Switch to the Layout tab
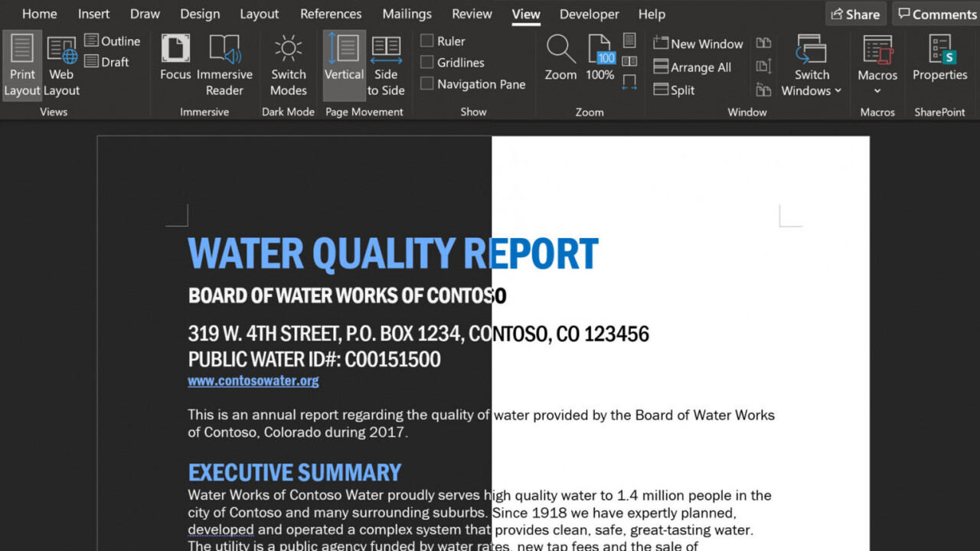The width and height of the screenshot is (980, 551). [x=260, y=14]
